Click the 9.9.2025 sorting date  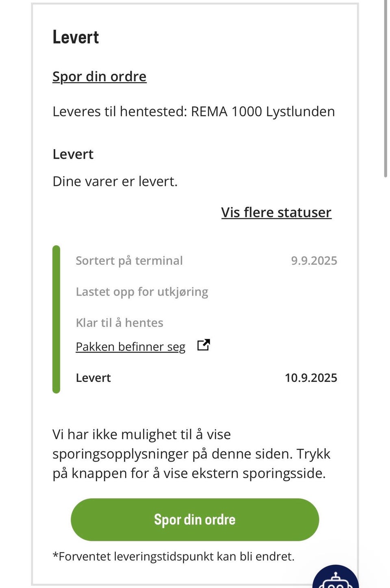coord(314,261)
